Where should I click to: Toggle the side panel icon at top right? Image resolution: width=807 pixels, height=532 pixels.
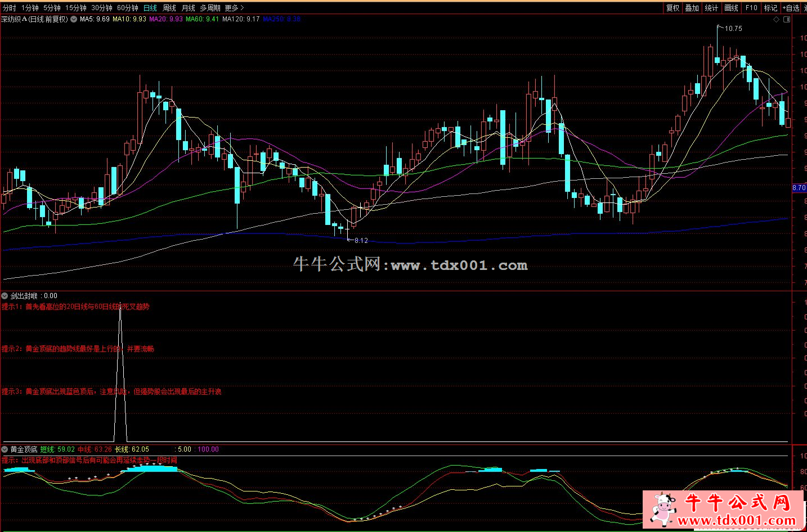(x=787, y=19)
